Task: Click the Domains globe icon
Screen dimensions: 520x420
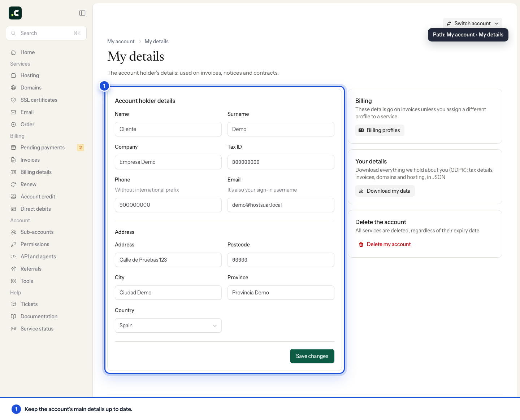Action: pos(13,88)
